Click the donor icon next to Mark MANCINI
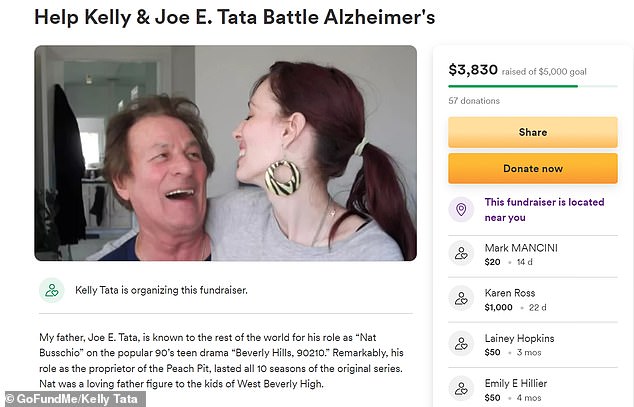 tap(461, 254)
